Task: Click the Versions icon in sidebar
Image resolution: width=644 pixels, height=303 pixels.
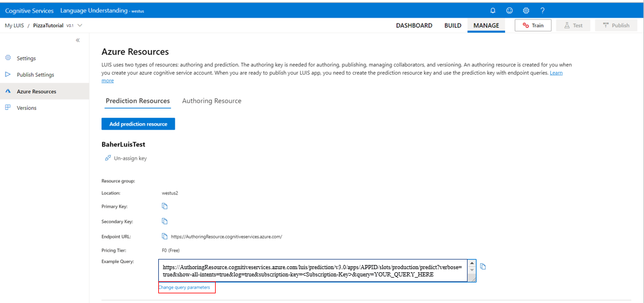Action: 8,107
